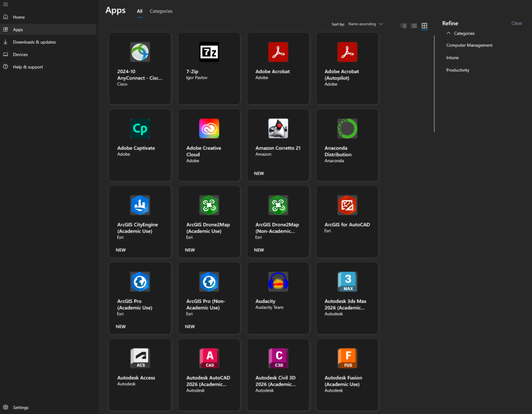This screenshot has width=532, height=414.
Task: Collapse the Categories refine section
Action: pos(449,33)
